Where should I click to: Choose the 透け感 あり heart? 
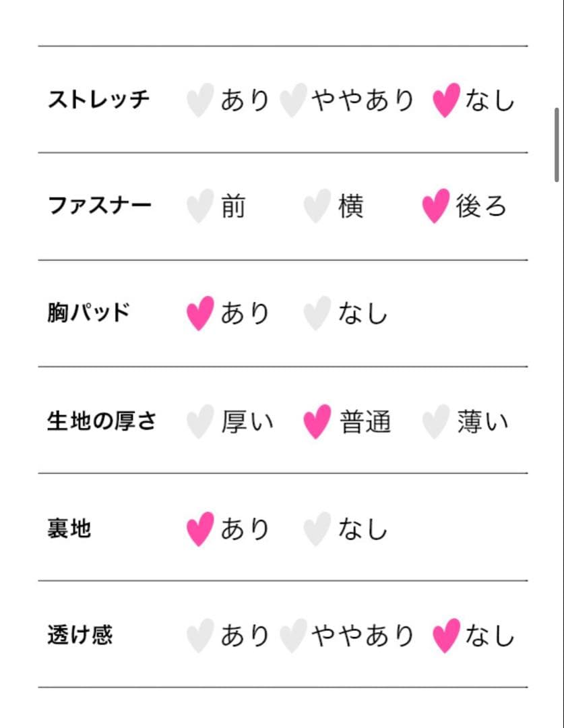coord(199,636)
